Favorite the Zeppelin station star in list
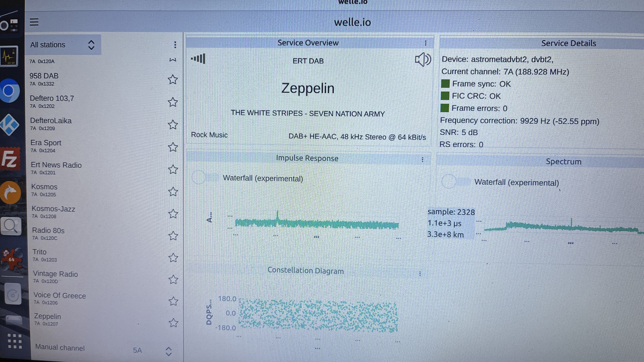The width and height of the screenshot is (644, 362). pyautogui.click(x=174, y=322)
